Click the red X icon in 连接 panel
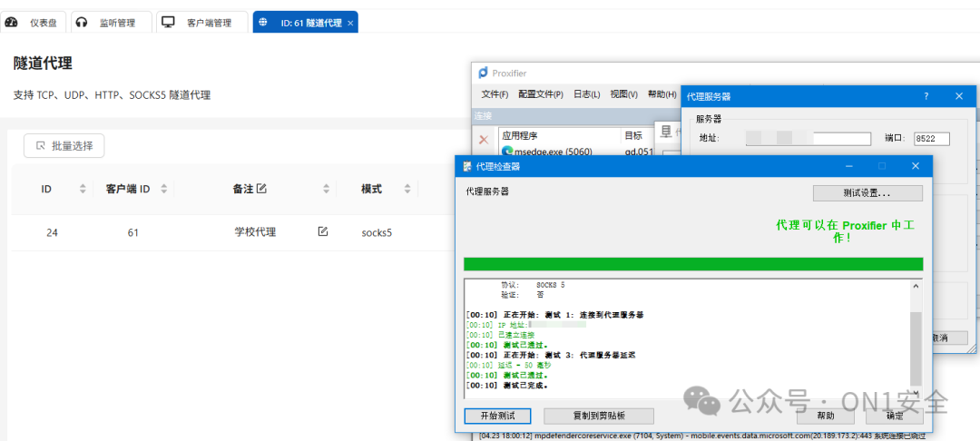The width and height of the screenshot is (980, 441). pyautogui.click(x=483, y=140)
